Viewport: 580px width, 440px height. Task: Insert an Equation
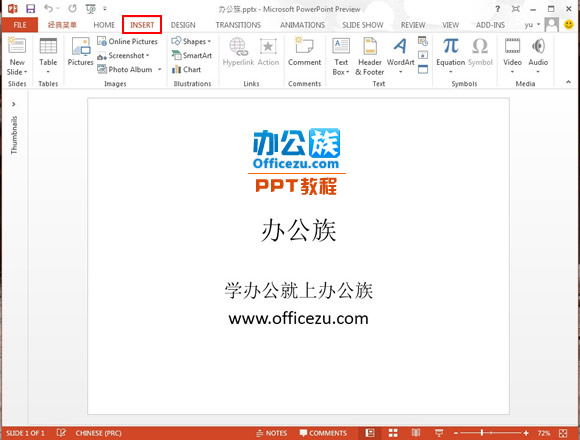450,55
